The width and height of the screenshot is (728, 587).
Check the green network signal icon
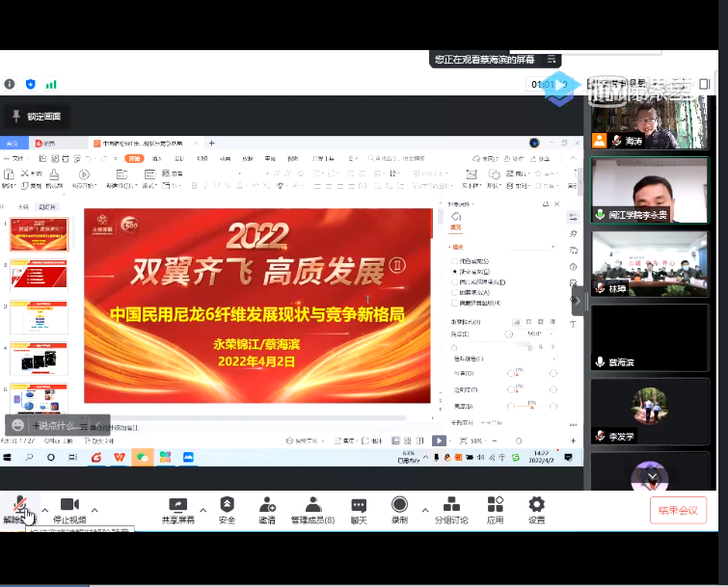[x=51, y=85]
